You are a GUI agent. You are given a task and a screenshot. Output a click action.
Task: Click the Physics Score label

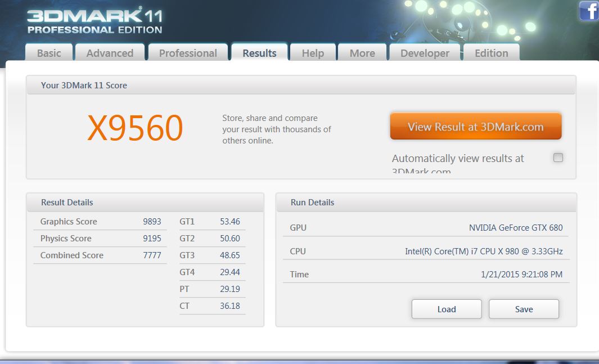click(x=66, y=239)
